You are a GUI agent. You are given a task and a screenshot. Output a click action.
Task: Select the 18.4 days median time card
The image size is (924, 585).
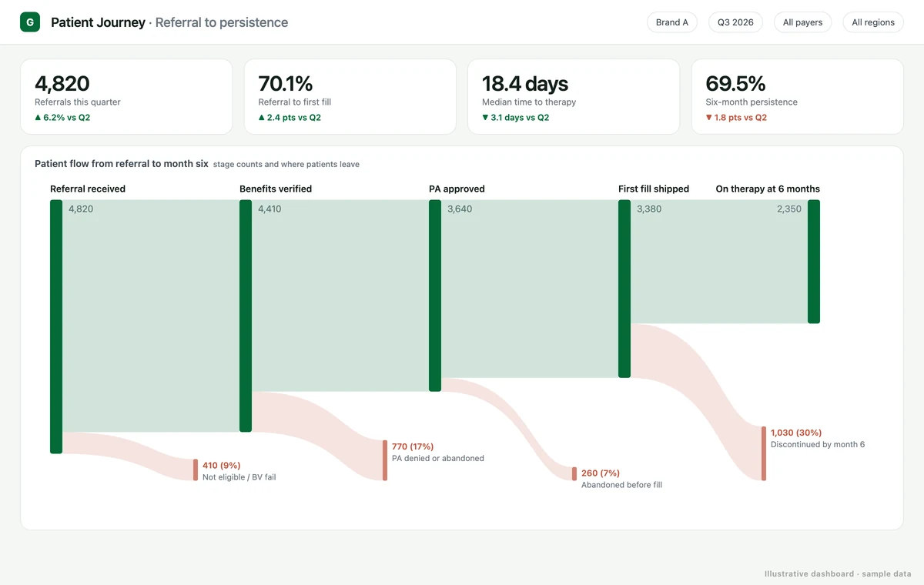pyautogui.click(x=574, y=97)
